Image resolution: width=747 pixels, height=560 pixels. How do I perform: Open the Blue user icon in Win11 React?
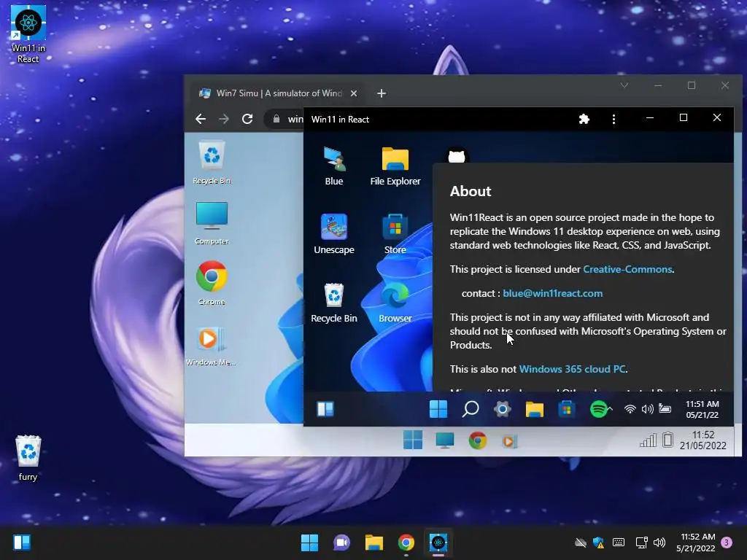(x=334, y=166)
